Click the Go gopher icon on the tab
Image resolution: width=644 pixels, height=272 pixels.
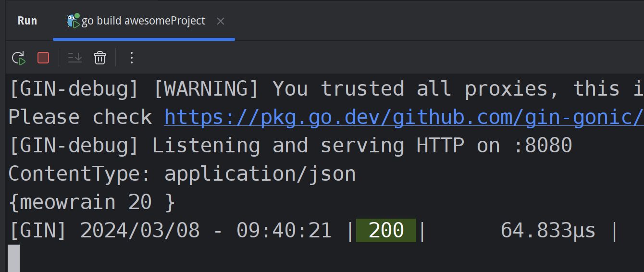(x=73, y=21)
